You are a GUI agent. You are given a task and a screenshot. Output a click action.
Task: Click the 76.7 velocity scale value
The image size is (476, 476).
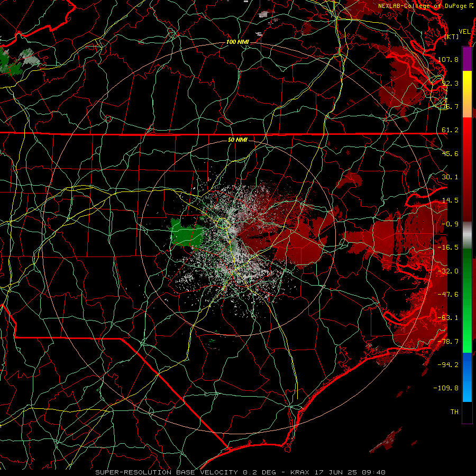pyautogui.click(x=450, y=106)
